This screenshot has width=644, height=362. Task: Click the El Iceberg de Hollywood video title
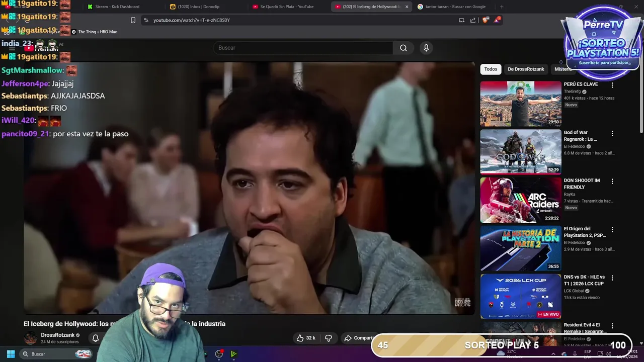[x=124, y=324]
